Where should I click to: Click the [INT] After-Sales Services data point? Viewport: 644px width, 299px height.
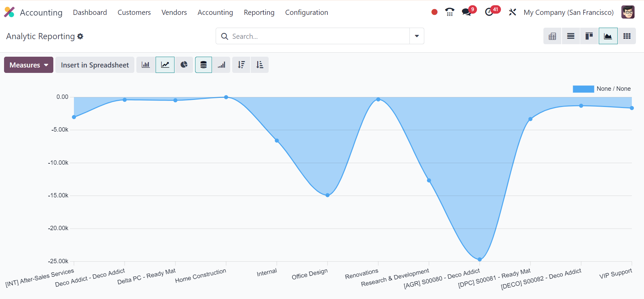click(74, 117)
